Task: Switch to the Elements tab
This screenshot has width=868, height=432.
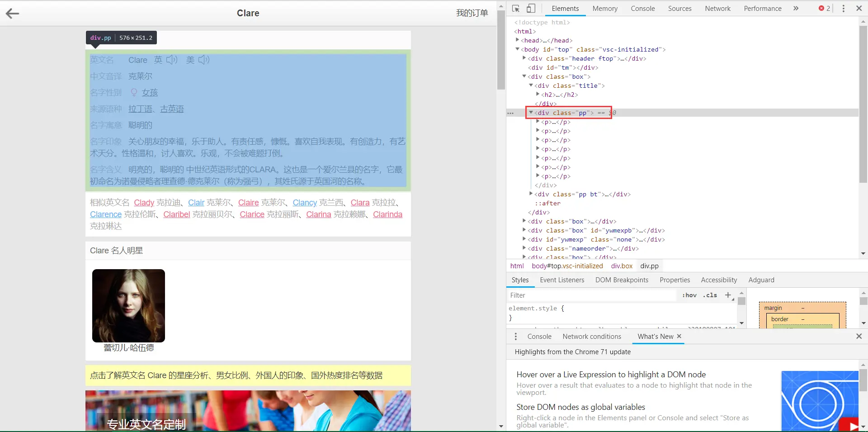Action: click(x=565, y=8)
